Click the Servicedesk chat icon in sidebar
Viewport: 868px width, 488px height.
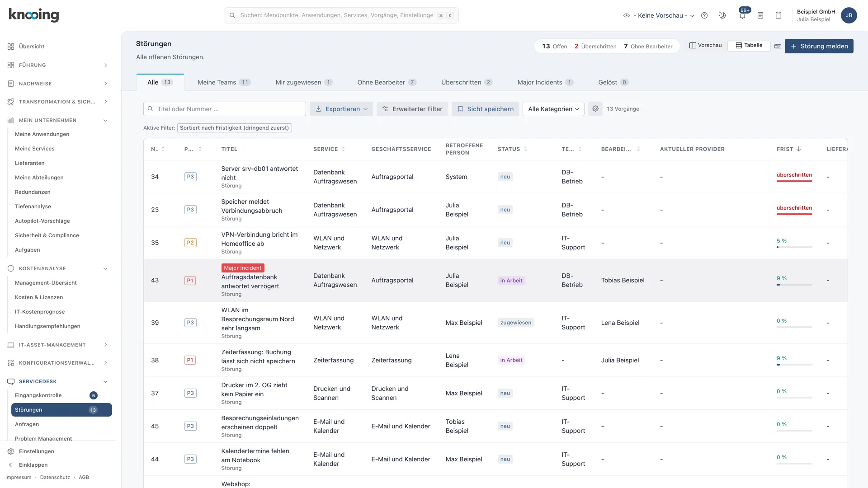click(x=11, y=381)
